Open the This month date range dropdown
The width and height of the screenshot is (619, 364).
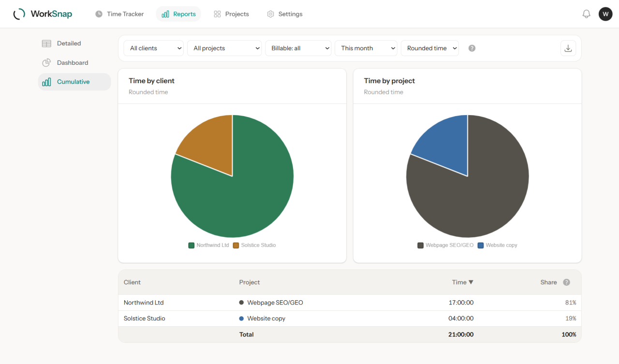[x=366, y=48]
